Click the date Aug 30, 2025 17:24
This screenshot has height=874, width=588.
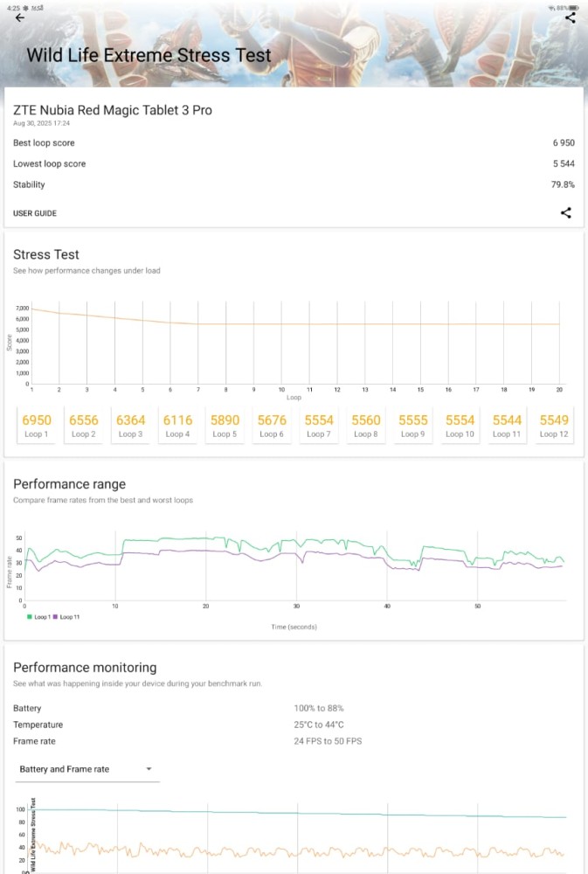pos(41,123)
